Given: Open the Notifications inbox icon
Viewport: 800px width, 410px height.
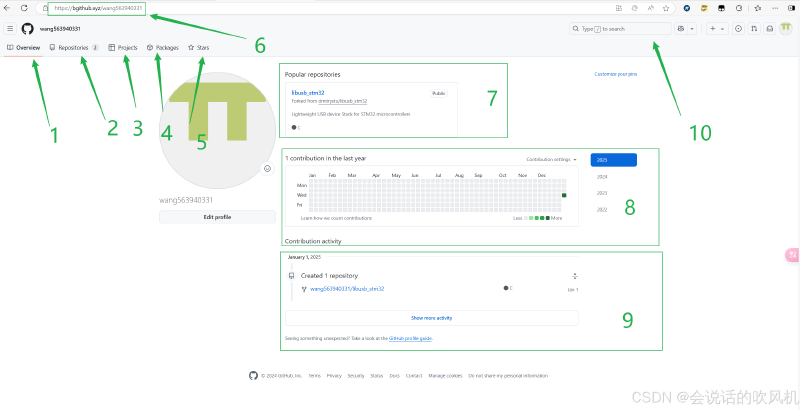Looking at the screenshot, I should (x=770, y=29).
